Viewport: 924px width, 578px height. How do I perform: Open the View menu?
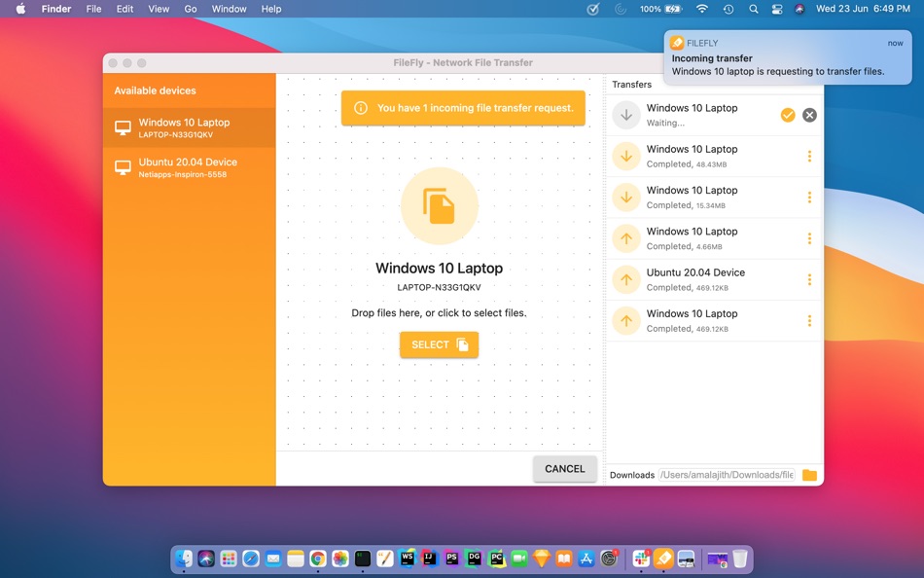pyautogui.click(x=159, y=9)
